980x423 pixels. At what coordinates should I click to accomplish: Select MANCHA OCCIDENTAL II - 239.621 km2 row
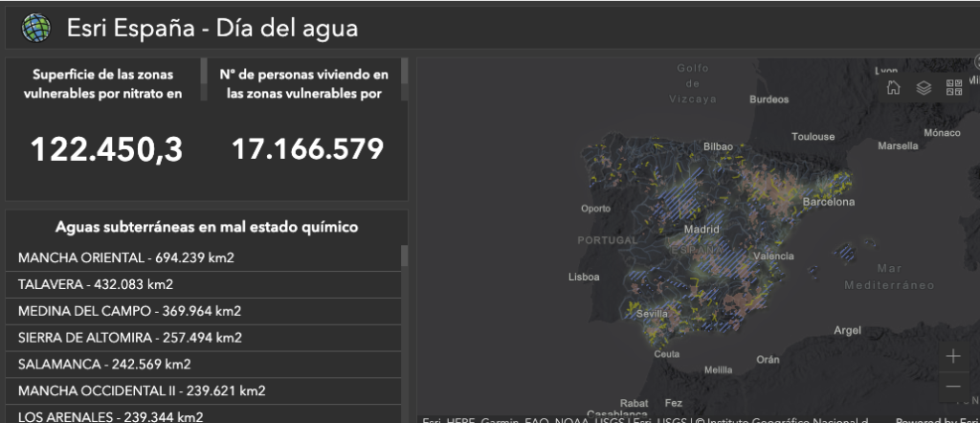tap(203, 390)
